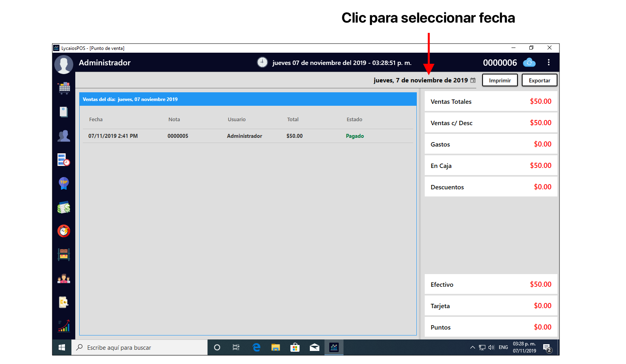This screenshot has width=626, height=364.
Task: Open the calendar date picker icon
Action: (x=473, y=80)
